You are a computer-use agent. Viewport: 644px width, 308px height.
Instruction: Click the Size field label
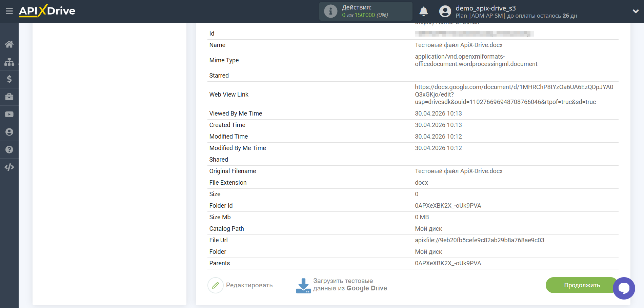coord(215,194)
